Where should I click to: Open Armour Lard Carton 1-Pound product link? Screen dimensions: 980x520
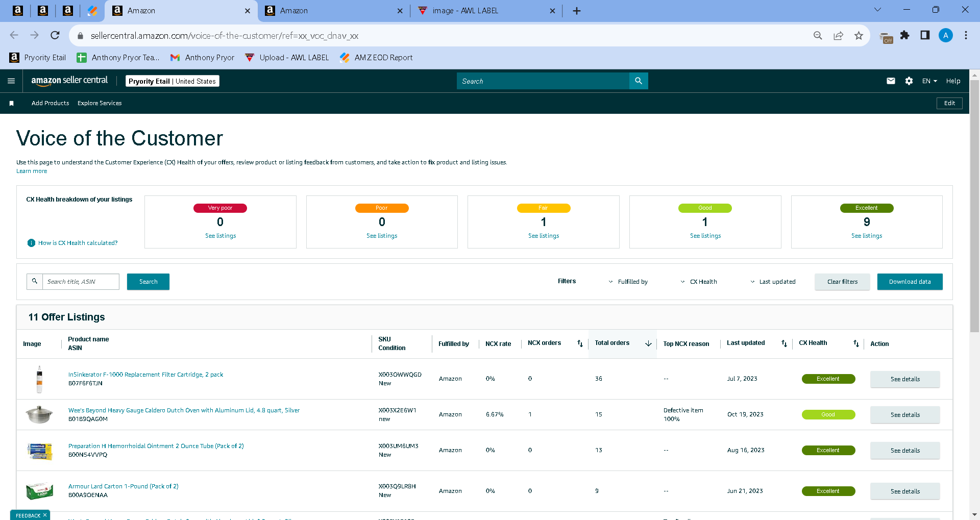tap(124, 486)
